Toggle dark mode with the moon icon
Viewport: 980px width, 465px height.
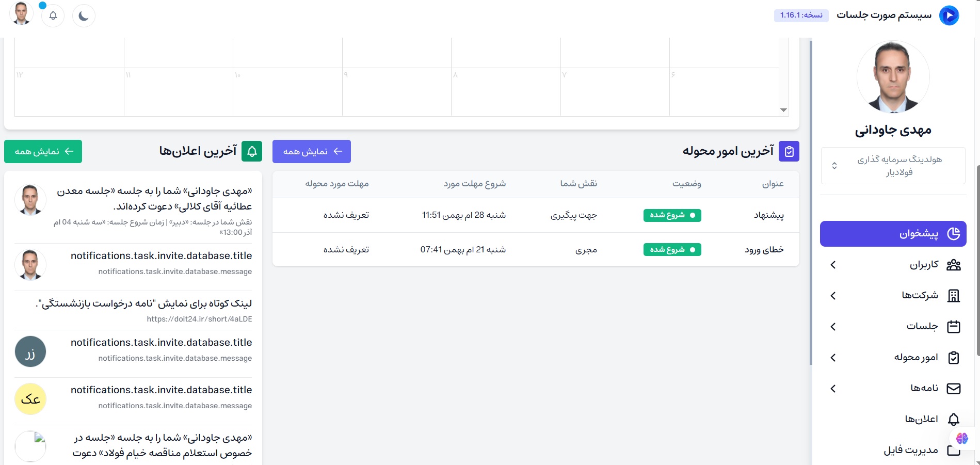tap(84, 16)
